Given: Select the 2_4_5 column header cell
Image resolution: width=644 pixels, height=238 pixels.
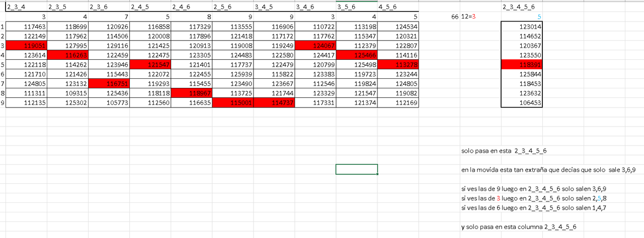Looking at the screenshot, I should coord(150,7).
